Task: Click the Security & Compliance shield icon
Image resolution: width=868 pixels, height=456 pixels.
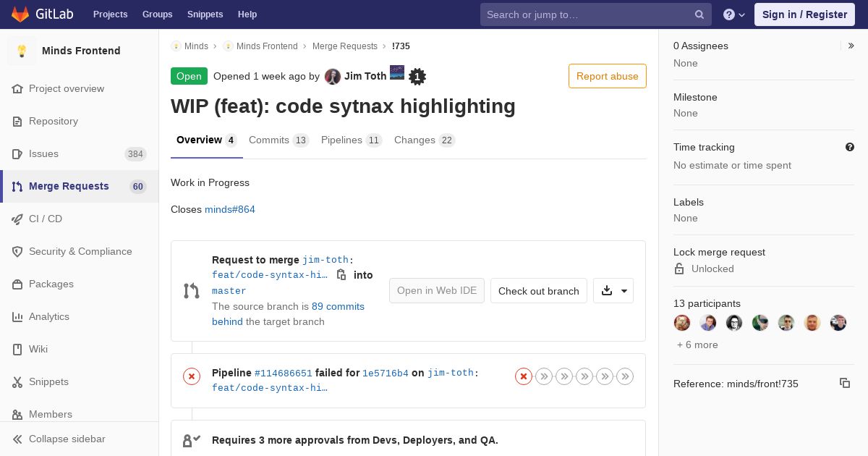Action: click(x=17, y=251)
